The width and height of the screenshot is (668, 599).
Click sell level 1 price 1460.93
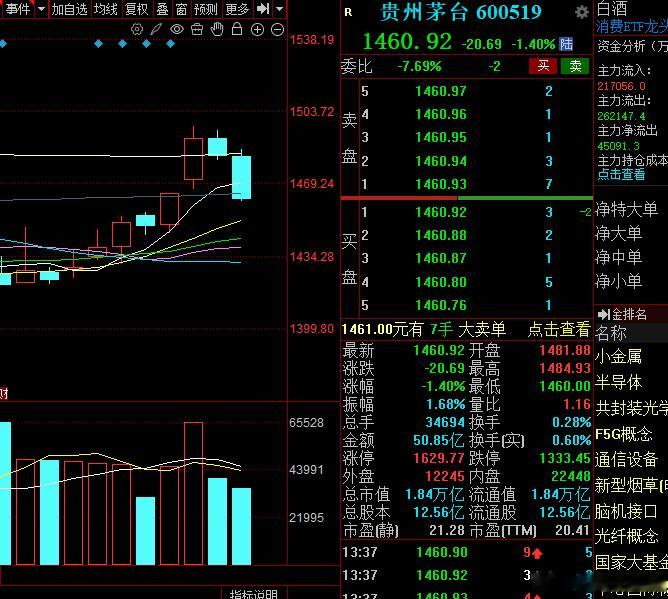[x=441, y=184]
